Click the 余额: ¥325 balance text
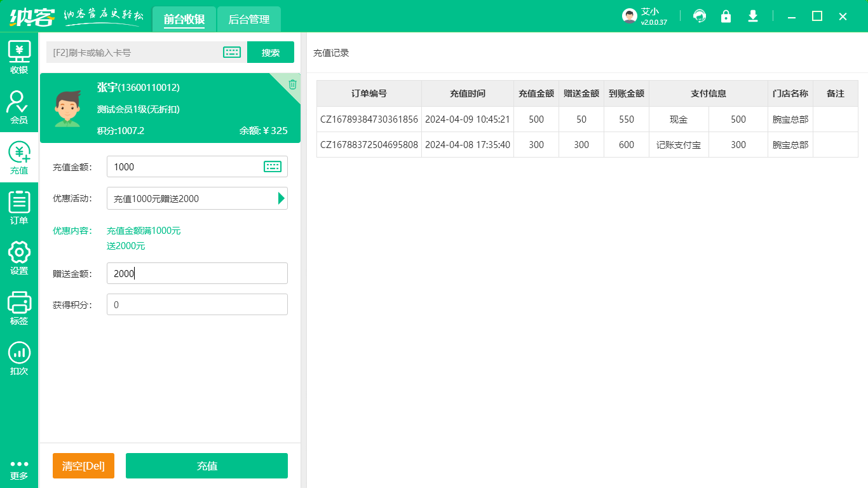The image size is (868, 488). (264, 131)
